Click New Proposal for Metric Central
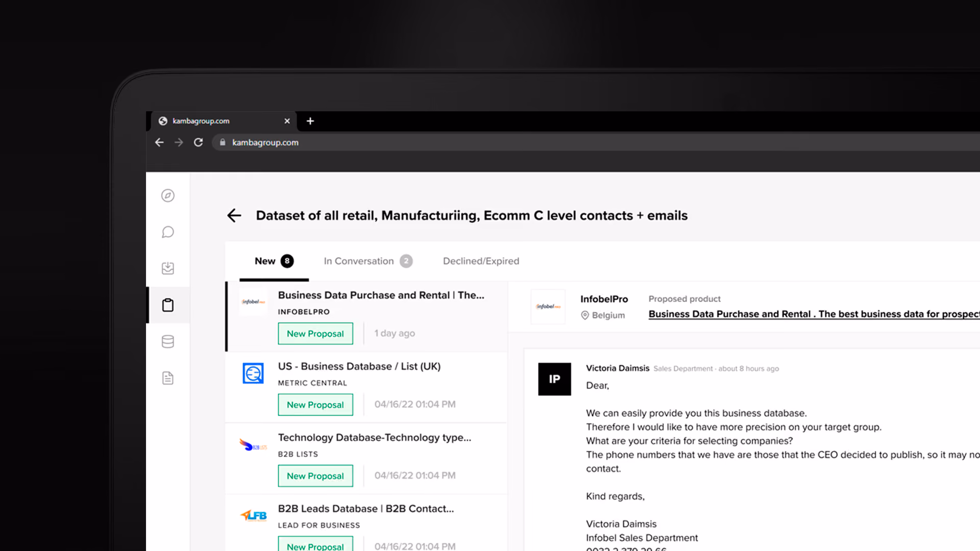Viewport: 980px width, 551px height. pyautogui.click(x=315, y=405)
